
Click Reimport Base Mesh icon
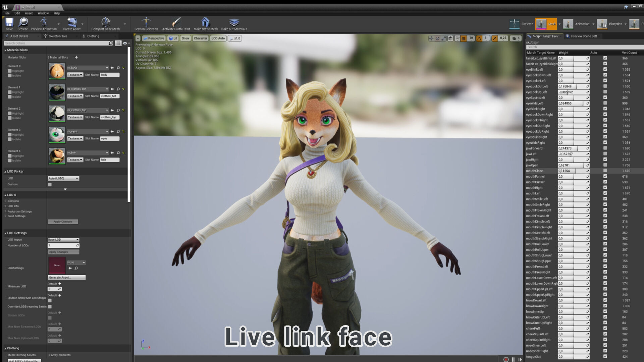coord(106,23)
